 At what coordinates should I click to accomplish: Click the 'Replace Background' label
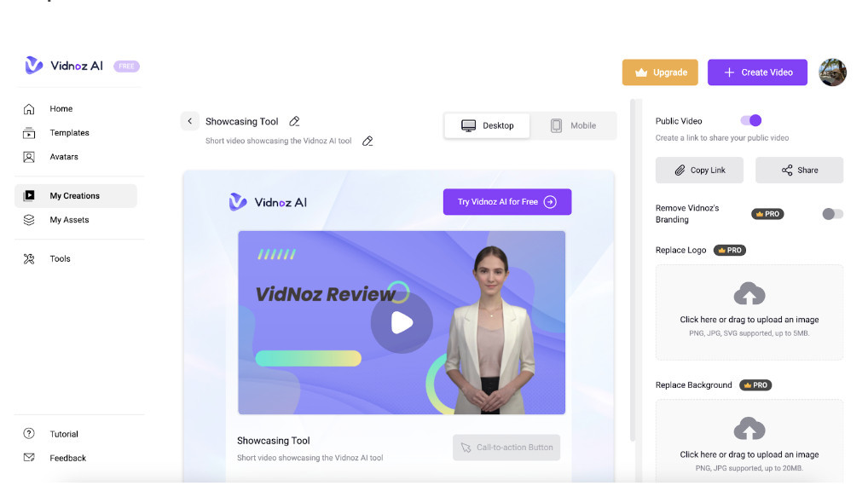693,385
